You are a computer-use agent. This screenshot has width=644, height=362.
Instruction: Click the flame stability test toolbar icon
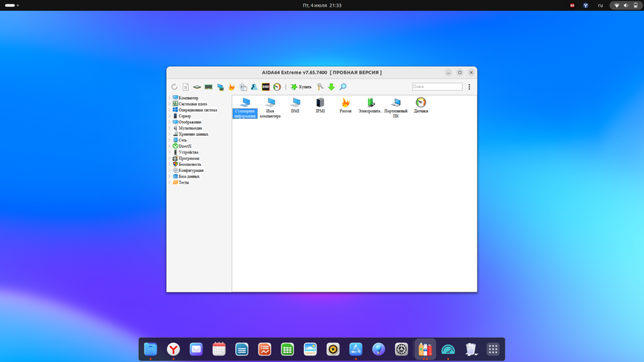pyautogui.click(x=232, y=87)
